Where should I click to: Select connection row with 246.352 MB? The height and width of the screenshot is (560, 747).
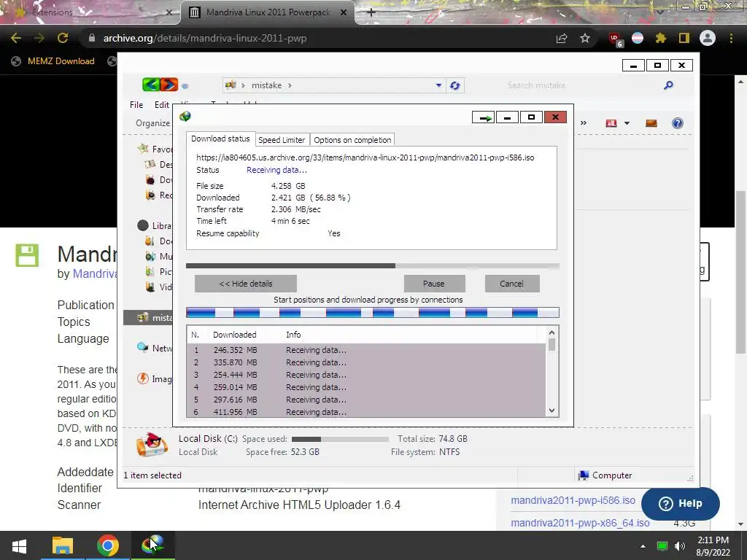tap(366, 350)
